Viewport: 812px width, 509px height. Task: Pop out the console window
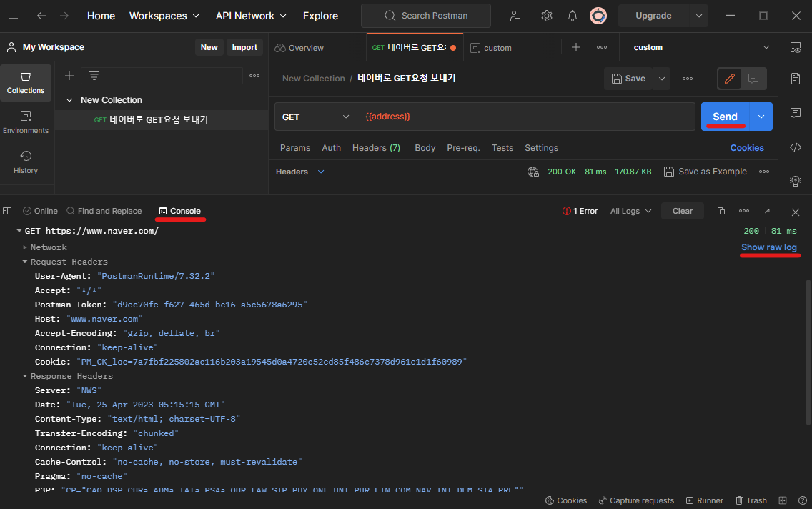767,211
